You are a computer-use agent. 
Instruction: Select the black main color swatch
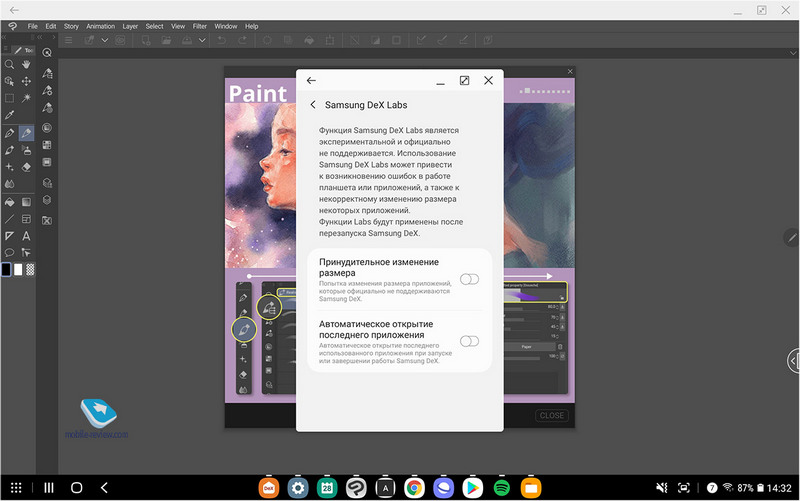tap(7, 270)
